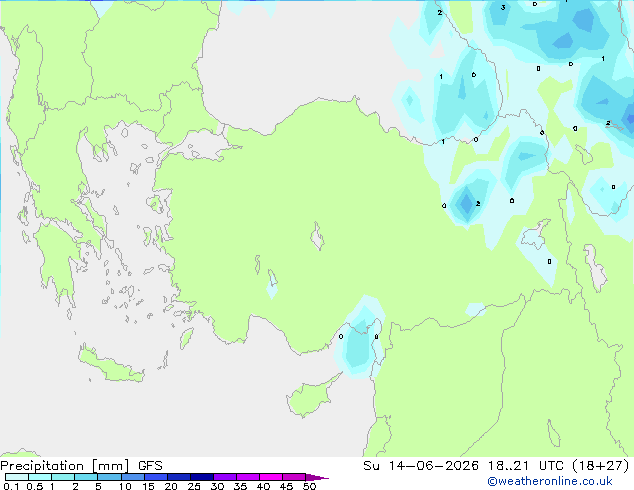Select the 5–10 mm legend color swatch

click(x=109, y=477)
